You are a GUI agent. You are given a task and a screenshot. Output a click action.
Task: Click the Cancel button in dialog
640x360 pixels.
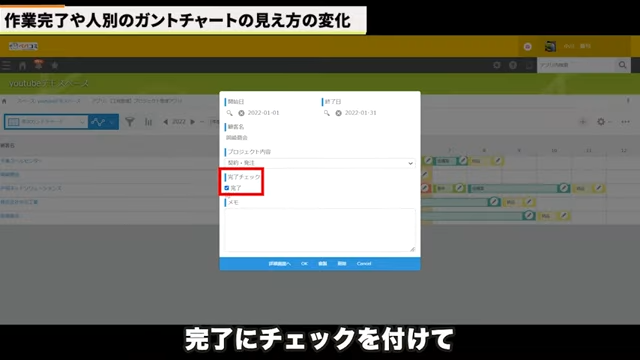point(364,264)
